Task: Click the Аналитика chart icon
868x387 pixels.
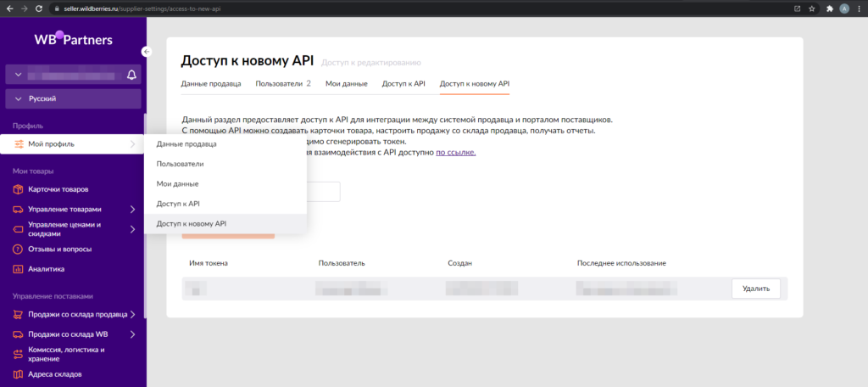Action: [19, 270]
